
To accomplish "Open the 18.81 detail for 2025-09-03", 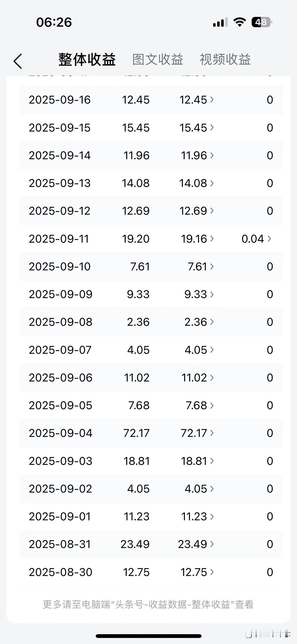I will (x=197, y=461).
